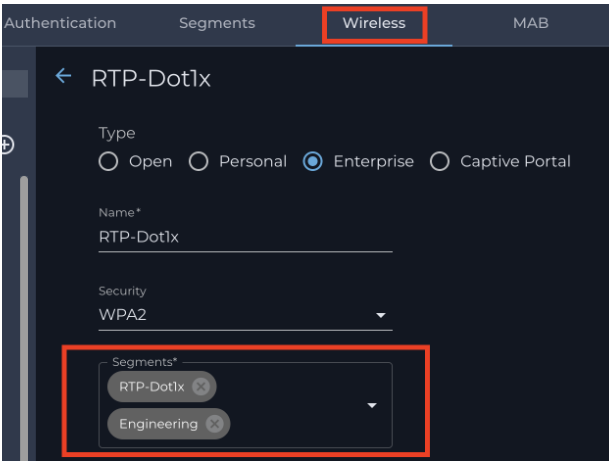Select the Open type radio button
Viewport: 609px width, 464px height.
[x=108, y=161]
